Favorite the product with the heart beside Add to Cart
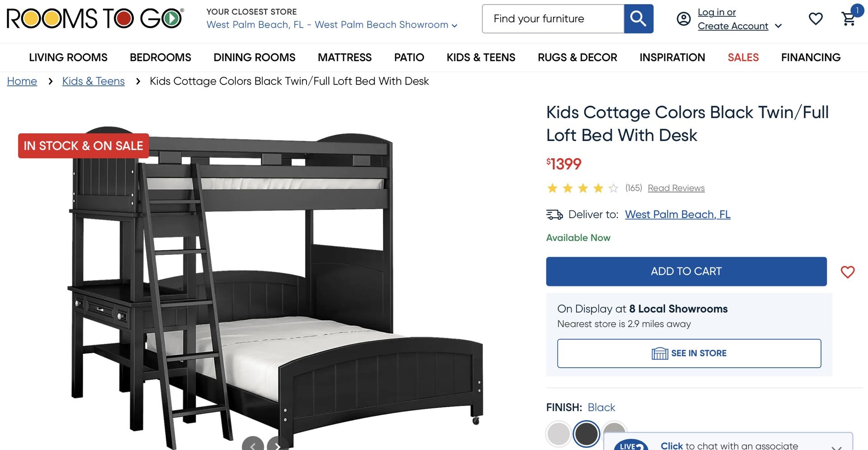Viewport: 868px width, 450px height. [848, 272]
